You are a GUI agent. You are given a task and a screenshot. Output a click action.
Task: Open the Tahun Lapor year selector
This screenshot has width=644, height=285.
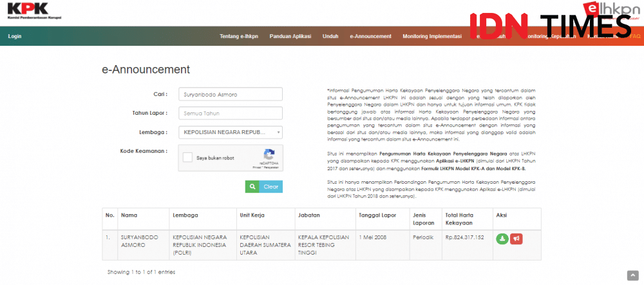point(230,113)
